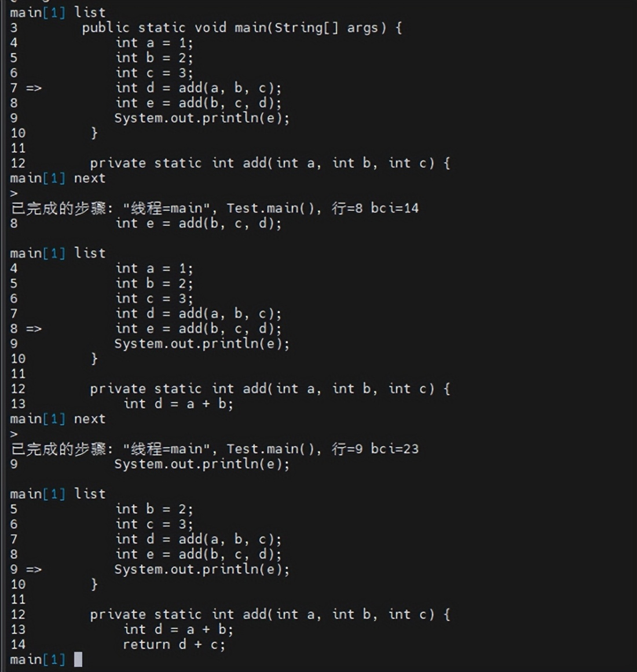Click '已完成的步骤' in the 行=9 step message
The image size is (637, 672).
(x=58, y=449)
